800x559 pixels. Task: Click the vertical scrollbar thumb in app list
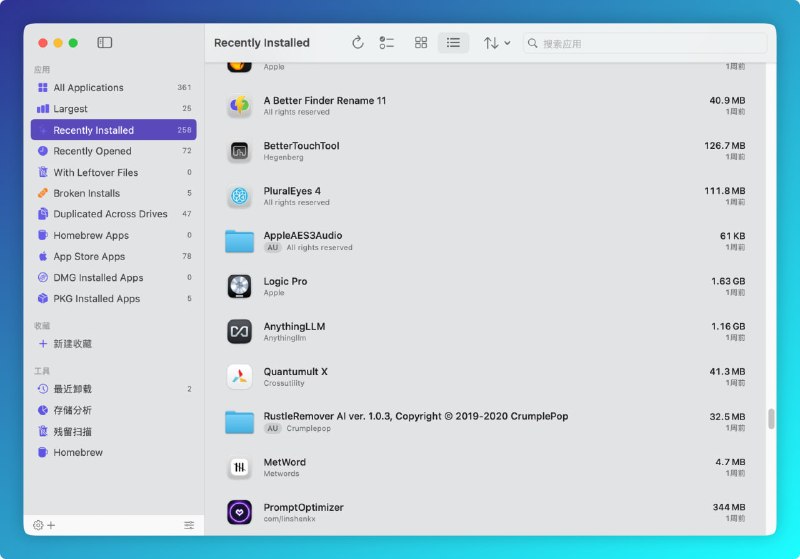tap(771, 419)
